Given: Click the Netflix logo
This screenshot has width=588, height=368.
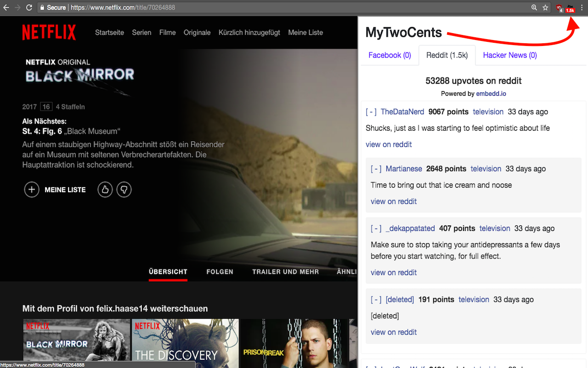Looking at the screenshot, I should click(49, 32).
